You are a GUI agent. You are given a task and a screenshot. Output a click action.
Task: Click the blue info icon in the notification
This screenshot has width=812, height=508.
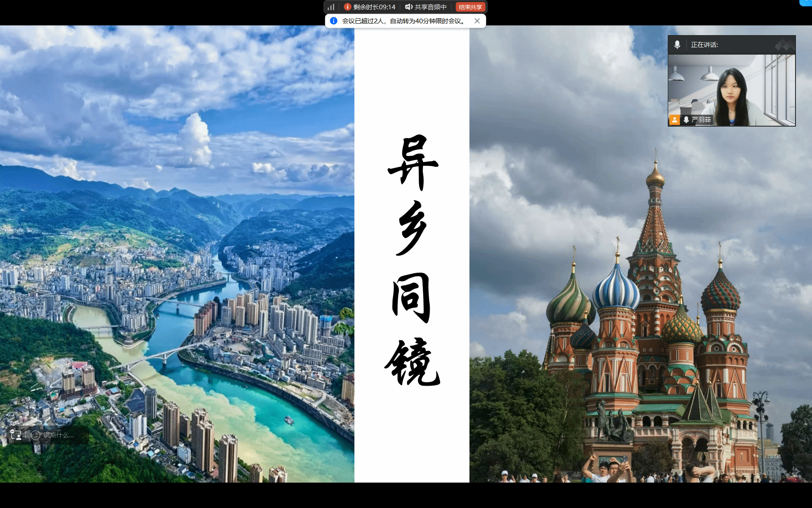tap(334, 21)
